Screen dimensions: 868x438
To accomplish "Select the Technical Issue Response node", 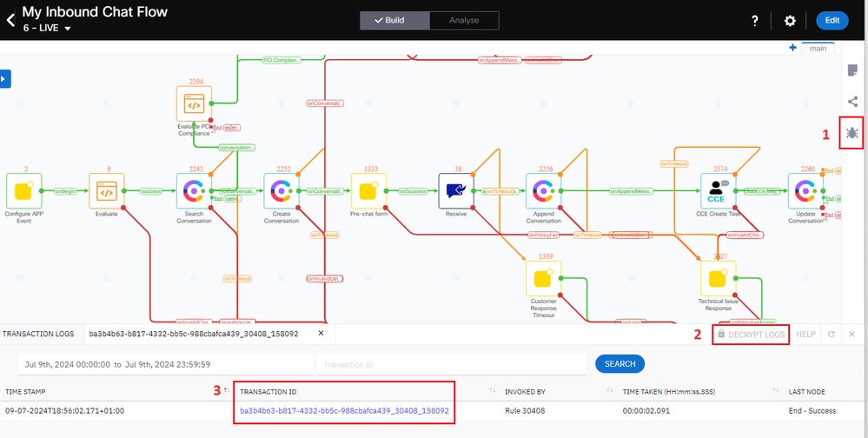I will point(718,278).
